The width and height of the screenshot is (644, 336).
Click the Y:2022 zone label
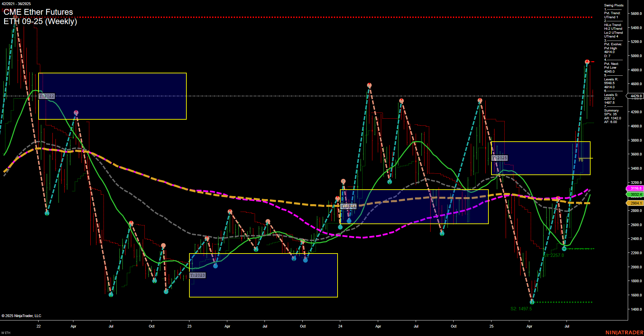[x=46, y=96]
